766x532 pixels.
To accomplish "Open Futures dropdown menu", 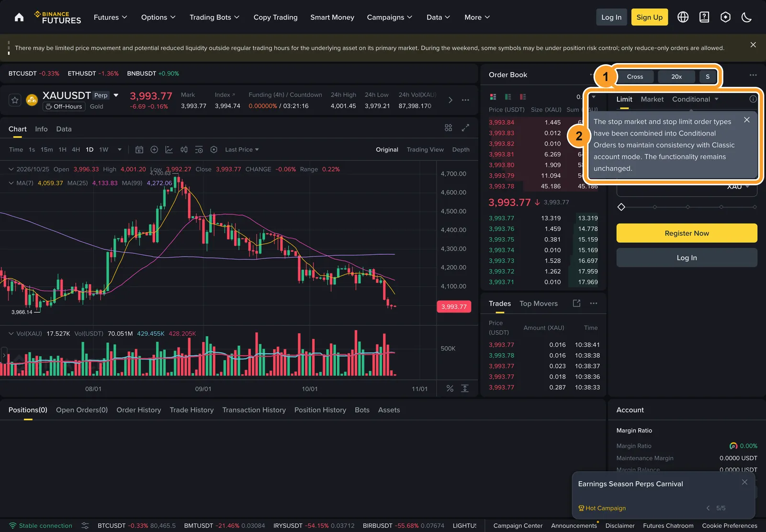I will click(111, 17).
